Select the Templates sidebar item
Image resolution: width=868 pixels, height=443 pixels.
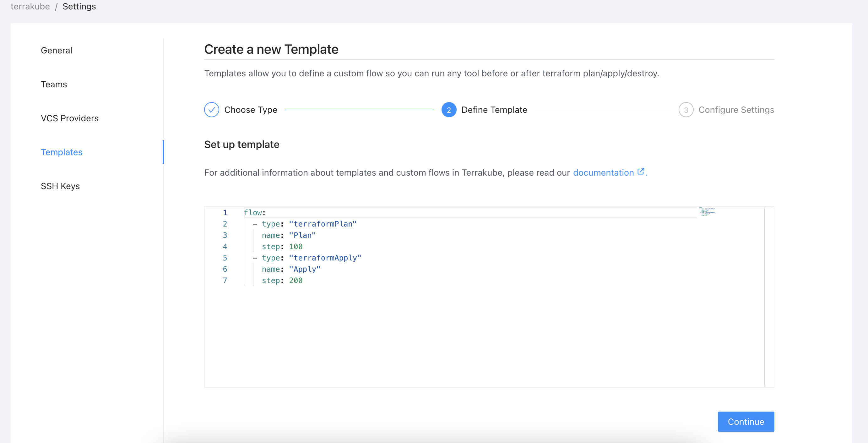62,152
